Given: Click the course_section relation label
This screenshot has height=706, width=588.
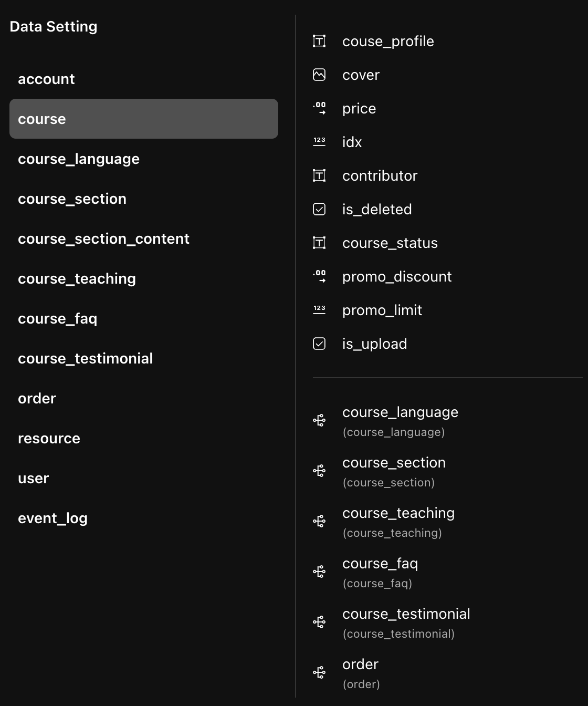Looking at the screenshot, I should [x=394, y=463].
